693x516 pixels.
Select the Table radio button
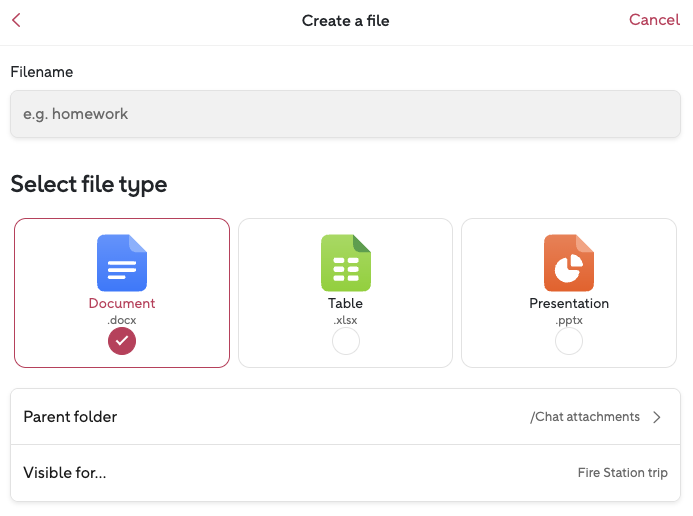(x=345, y=341)
